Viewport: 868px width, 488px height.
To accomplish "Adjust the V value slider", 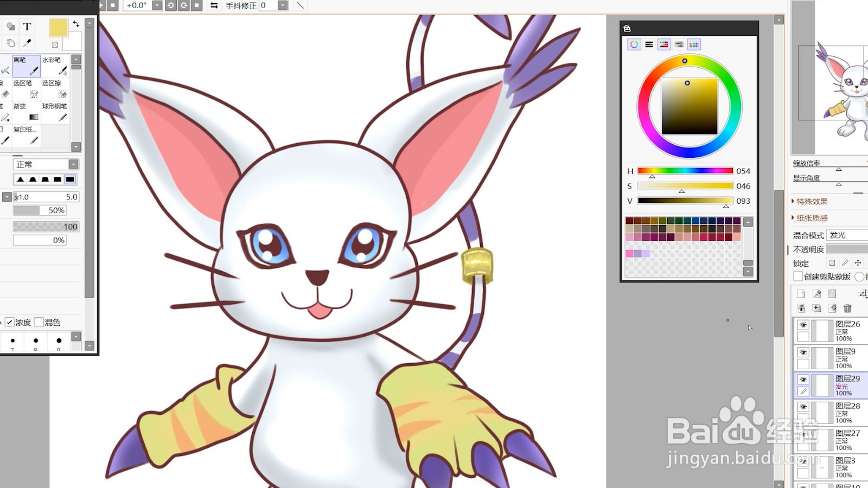I will [685, 201].
